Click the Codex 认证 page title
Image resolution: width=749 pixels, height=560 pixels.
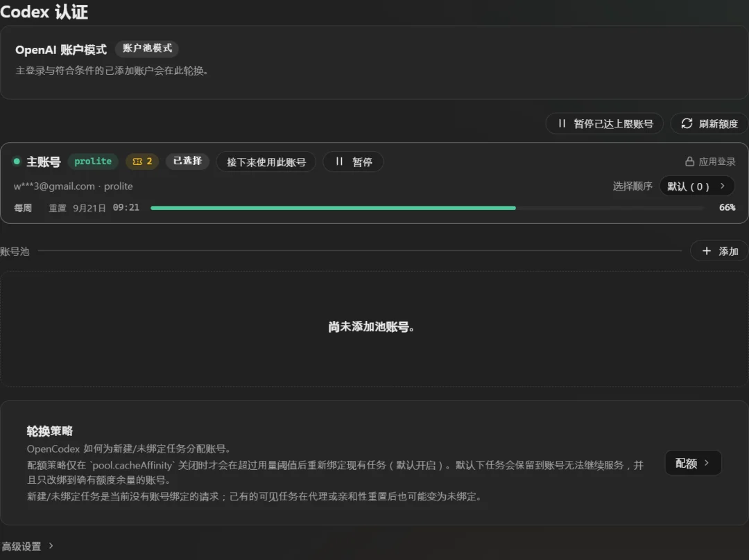(x=44, y=12)
